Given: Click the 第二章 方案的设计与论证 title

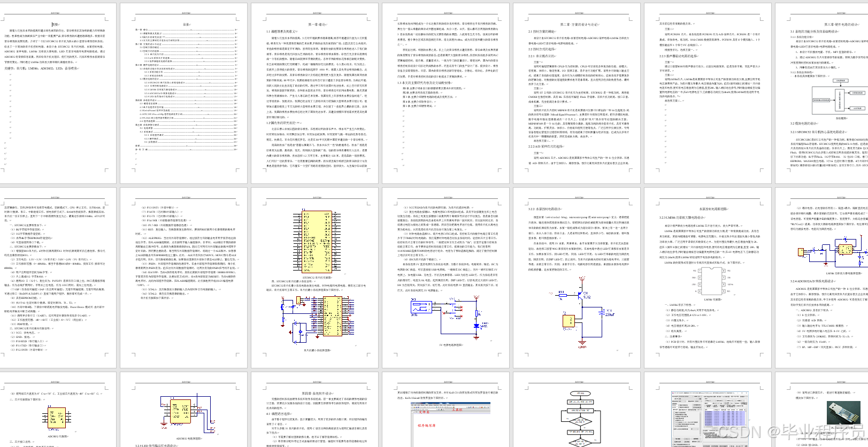Looking at the screenshot, I should (579, 25).
